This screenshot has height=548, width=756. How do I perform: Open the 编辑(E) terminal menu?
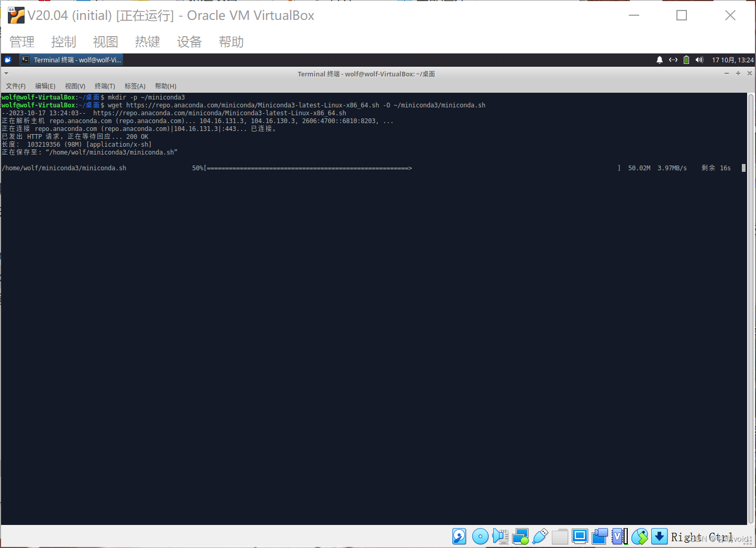click(x=45, y=86)
